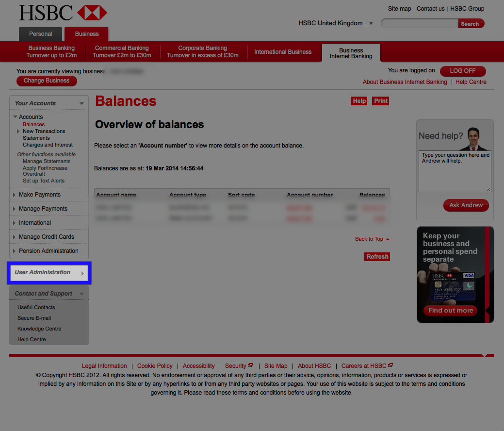
Task: Click the Balances column header
Action: point(372,195)
